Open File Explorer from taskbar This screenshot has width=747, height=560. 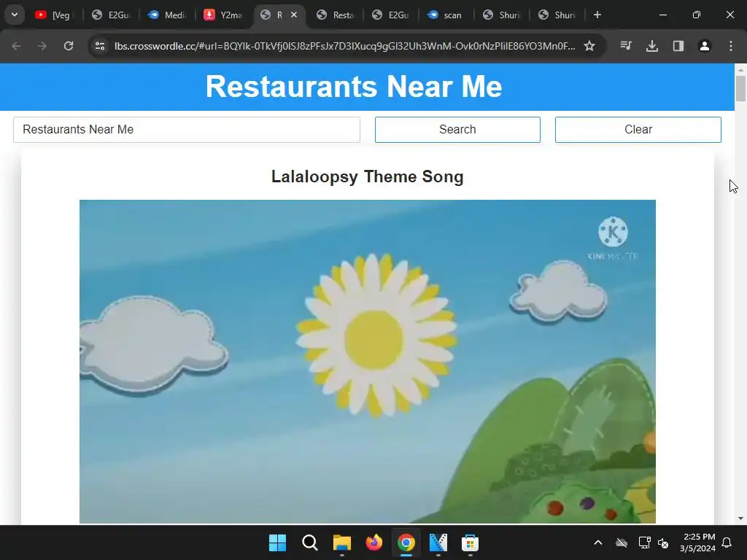(x=342, y=542)
